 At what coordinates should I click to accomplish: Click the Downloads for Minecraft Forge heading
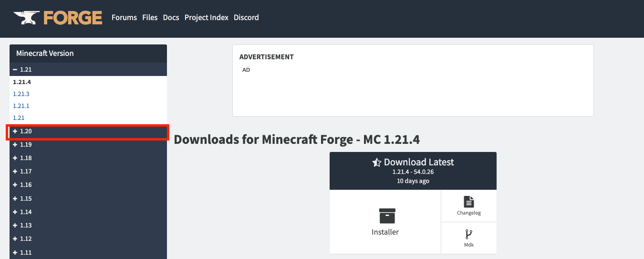[297, 140]
